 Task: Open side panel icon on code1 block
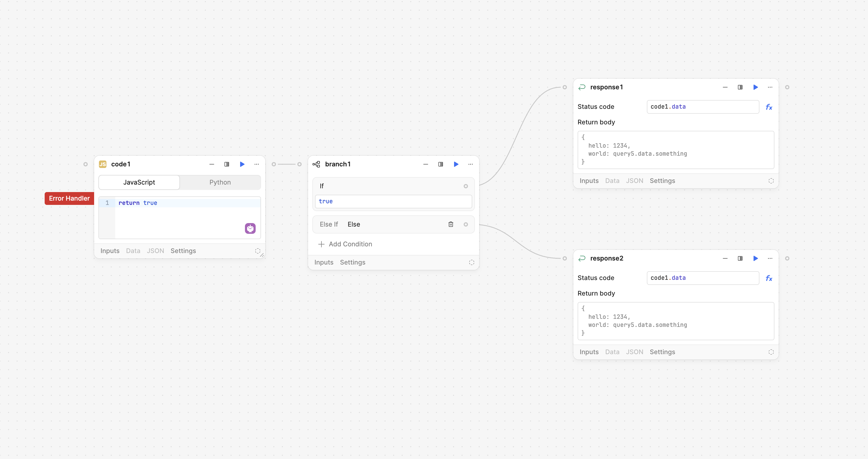(226, 164)
